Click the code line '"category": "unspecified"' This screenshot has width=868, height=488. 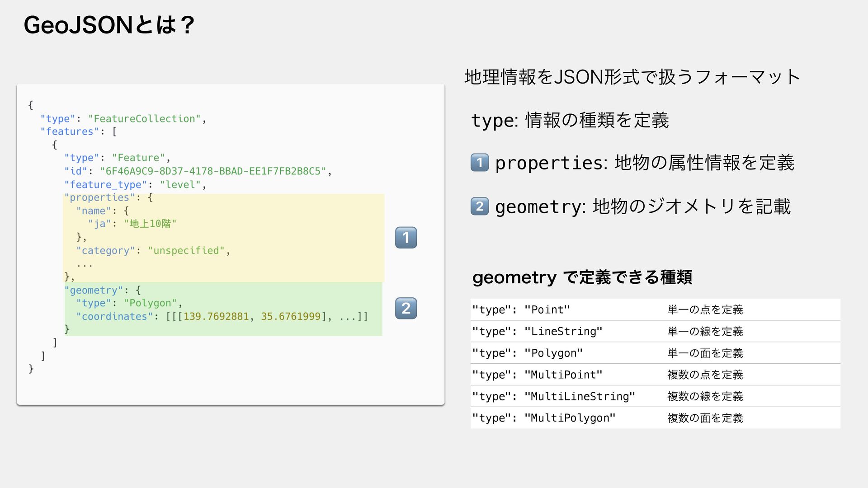153,250
